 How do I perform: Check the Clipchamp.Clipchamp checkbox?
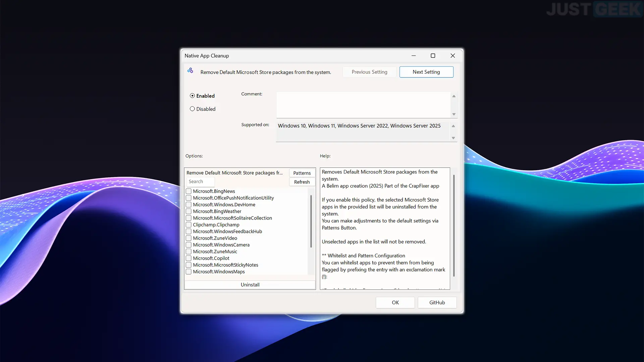[189, 225]
